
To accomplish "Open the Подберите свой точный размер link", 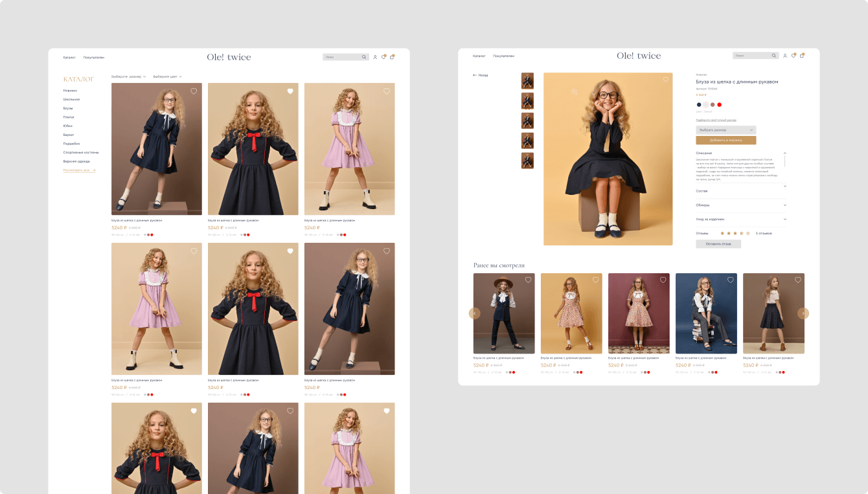I will [x=716, y=120].
